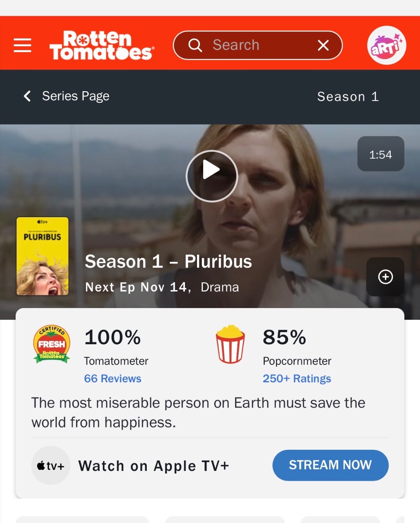Focus the Search input field
Screen dimensions: 420x523
[x=257, y=45]
